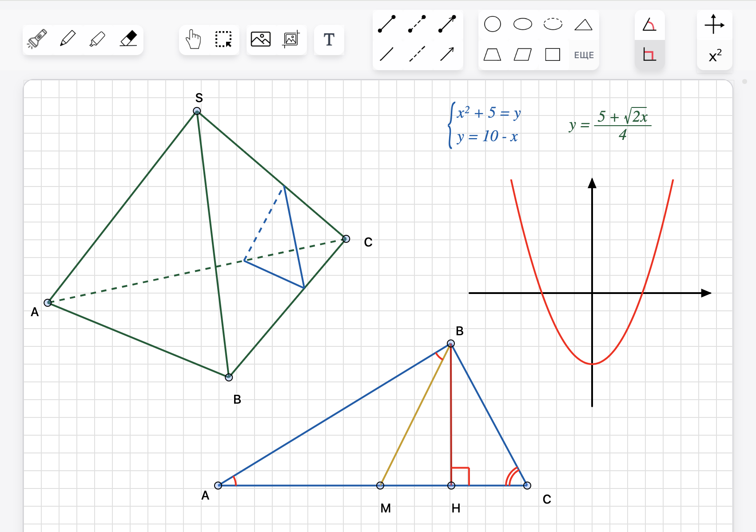Select the text T tool

(329, 40)
